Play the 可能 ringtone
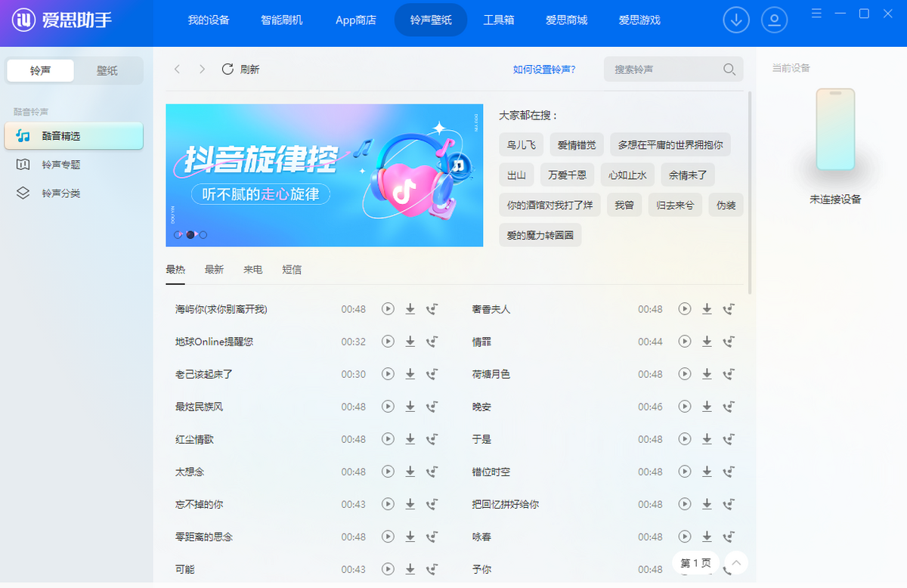 pyautogui.click(x=388, y=569)
